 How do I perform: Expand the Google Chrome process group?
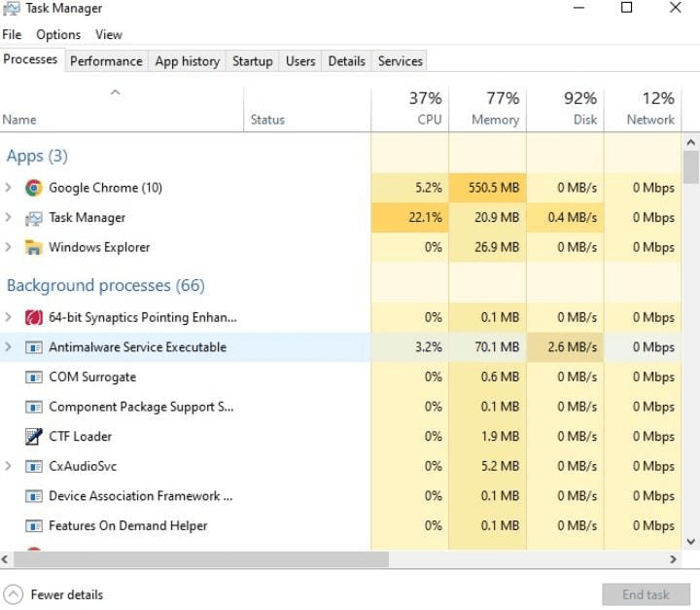9,188
